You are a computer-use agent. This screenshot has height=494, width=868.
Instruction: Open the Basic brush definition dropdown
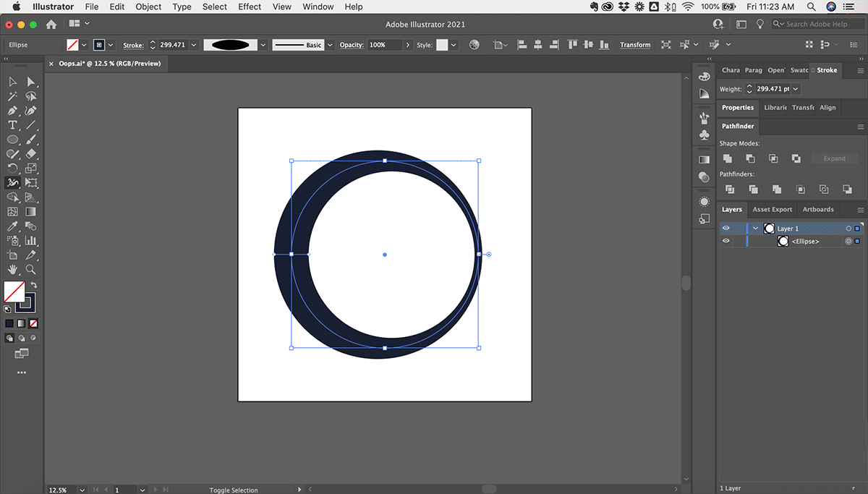[x=331, y=45]
